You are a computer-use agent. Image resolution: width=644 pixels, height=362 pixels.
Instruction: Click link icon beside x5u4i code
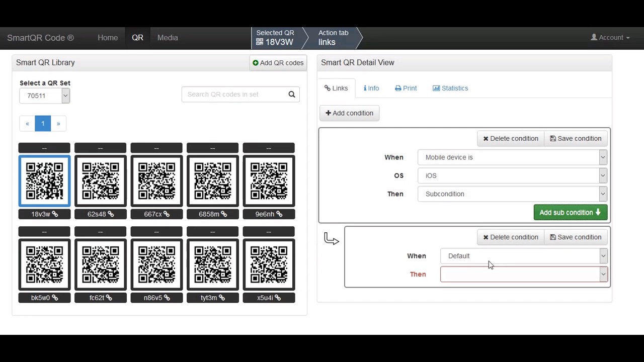[278, 298]
